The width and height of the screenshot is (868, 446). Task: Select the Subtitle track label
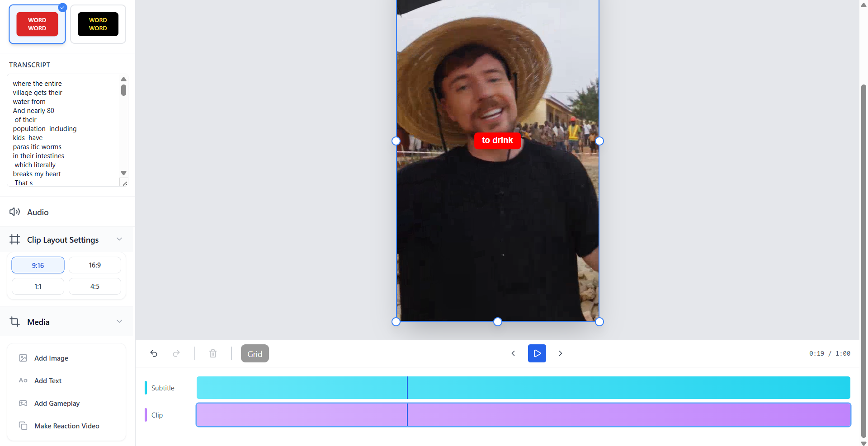tap(163, 388)
